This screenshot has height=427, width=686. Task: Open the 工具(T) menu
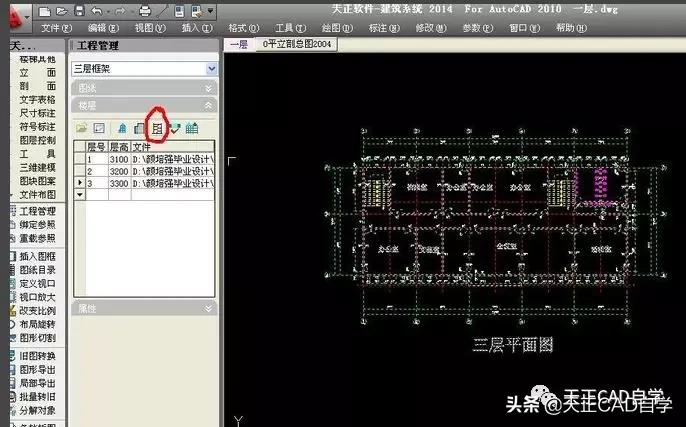290,28
